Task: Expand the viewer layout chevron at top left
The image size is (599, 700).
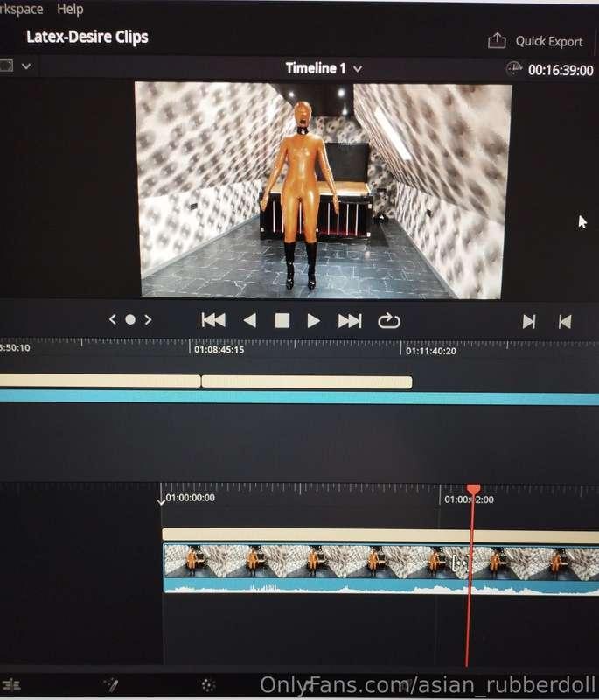Action: (x=26, y=66)
